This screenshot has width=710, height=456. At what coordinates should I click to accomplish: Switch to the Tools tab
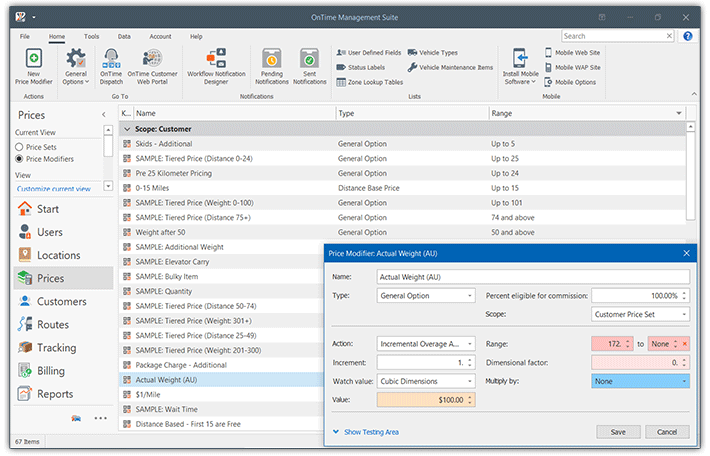[91, 37]
